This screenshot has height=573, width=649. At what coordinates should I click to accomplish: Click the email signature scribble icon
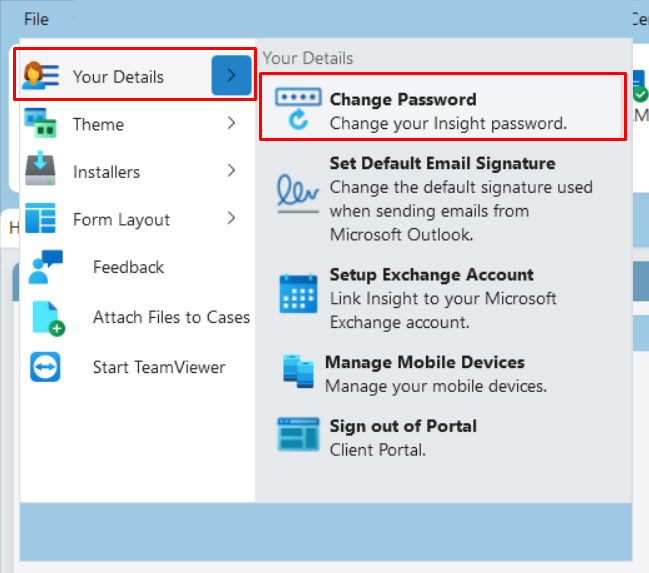click(298, 193)
